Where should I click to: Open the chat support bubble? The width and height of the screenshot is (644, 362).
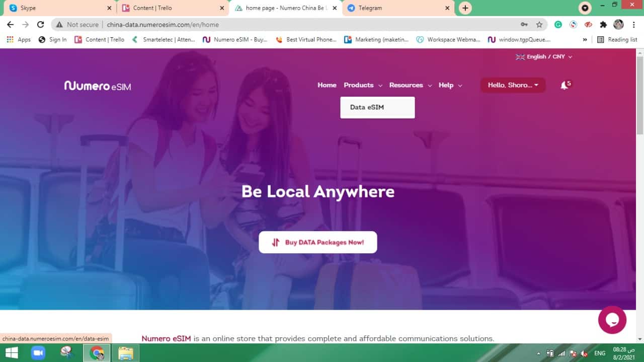pyautogui.click(x=612, y=320)
